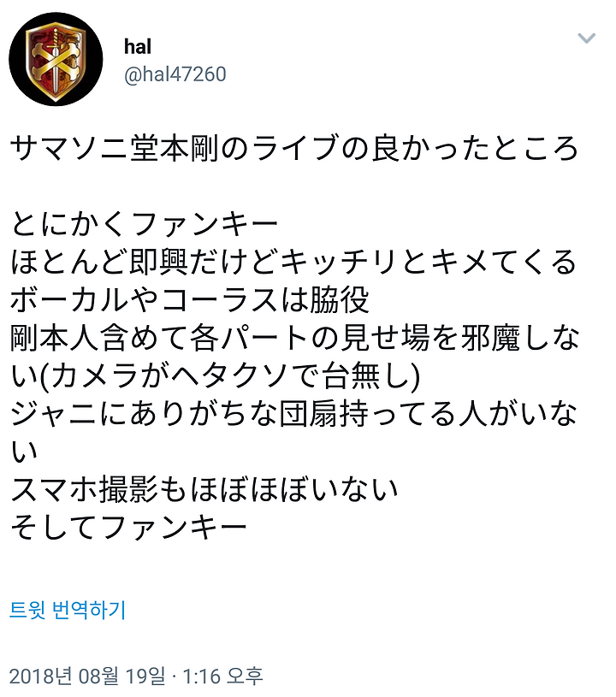The width and height of the screenshot is (616, 697).
Task: Open hal's shield profile avatar
Action: point(56,60)
